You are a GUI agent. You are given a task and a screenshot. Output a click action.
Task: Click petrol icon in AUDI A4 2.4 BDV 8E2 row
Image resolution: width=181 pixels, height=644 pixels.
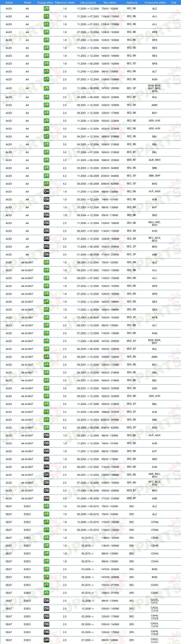[x=47, y=113]
